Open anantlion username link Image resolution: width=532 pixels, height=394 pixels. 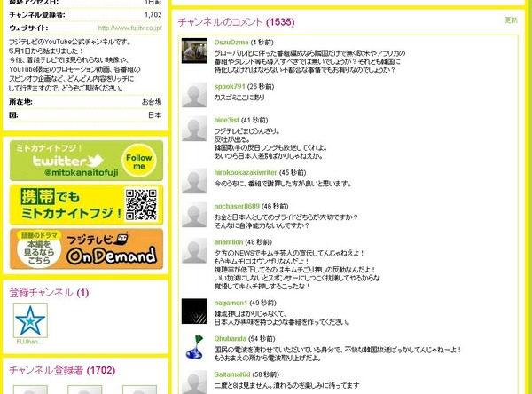click(229, 242)
